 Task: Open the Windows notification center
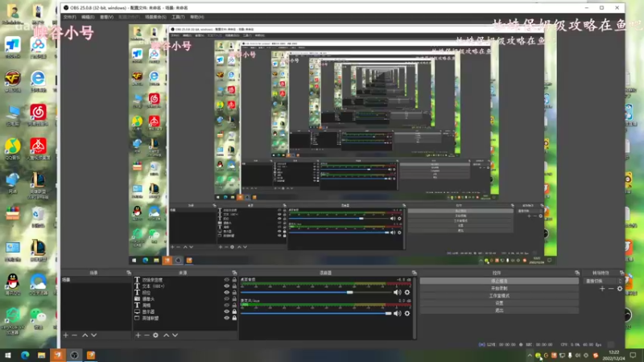pyautogui.click(x=633, y=356)
